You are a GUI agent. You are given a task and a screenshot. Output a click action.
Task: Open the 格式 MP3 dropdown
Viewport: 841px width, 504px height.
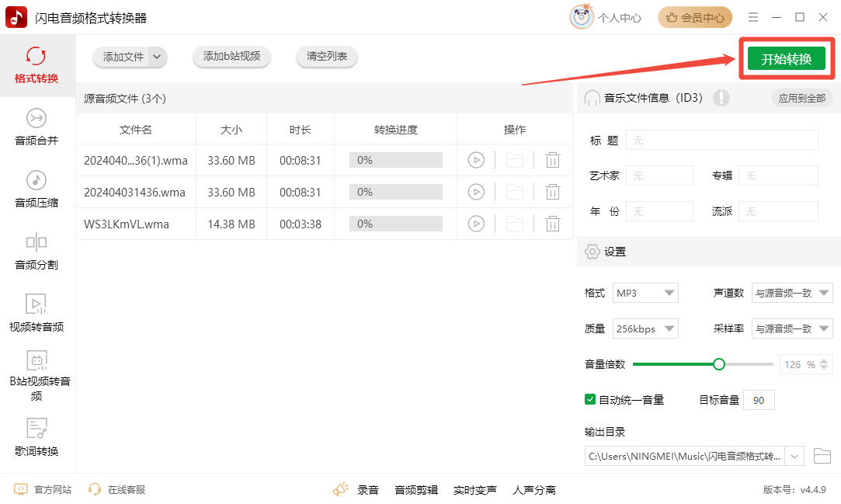(645, 293)
